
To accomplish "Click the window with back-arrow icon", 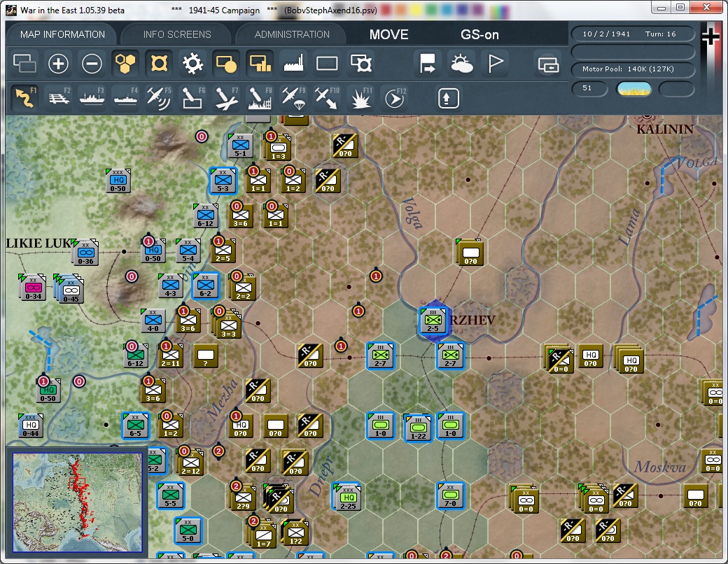I will (x=548, y=64).
